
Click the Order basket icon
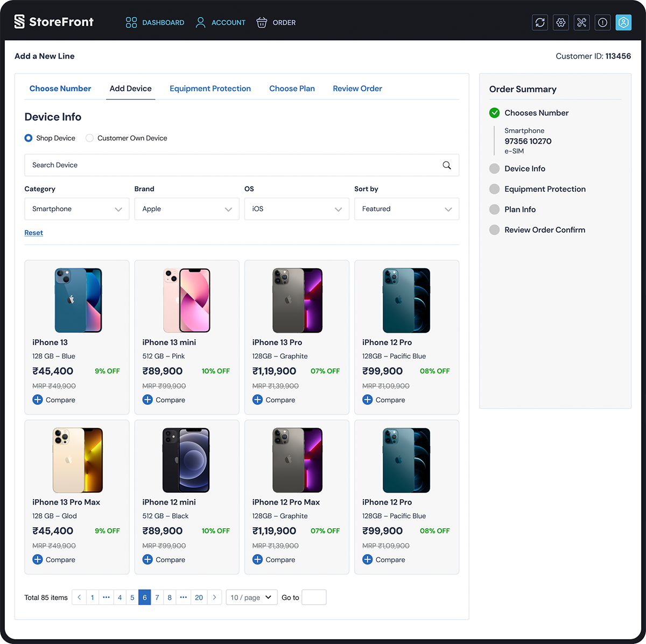262,22
